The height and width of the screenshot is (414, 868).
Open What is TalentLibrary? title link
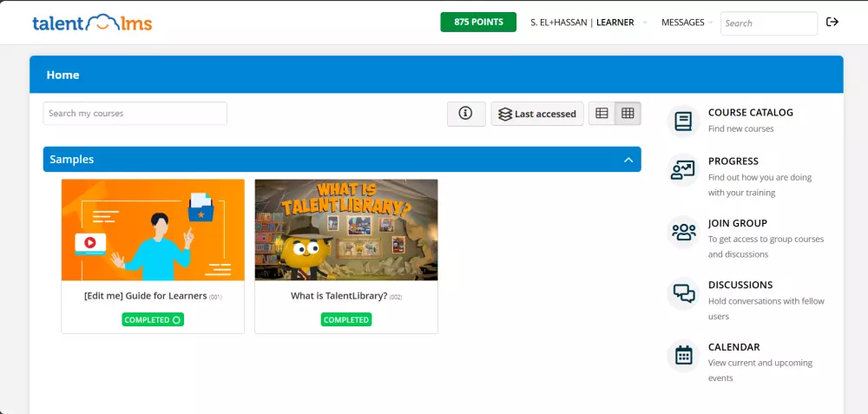339,296
